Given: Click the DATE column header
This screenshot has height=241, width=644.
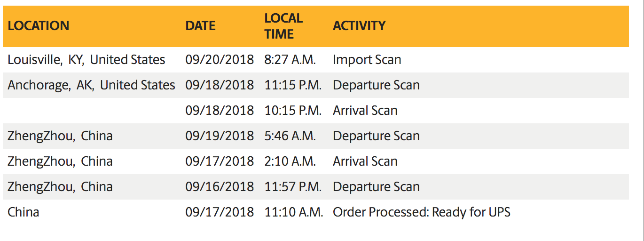Looking at the screenshot, I should coord(200,26).
